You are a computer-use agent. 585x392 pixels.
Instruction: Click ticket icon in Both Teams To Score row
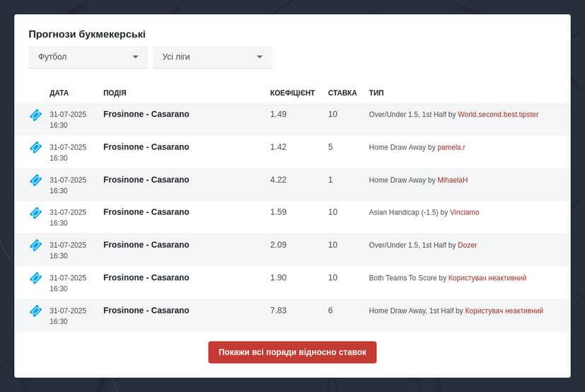point(35,278)
